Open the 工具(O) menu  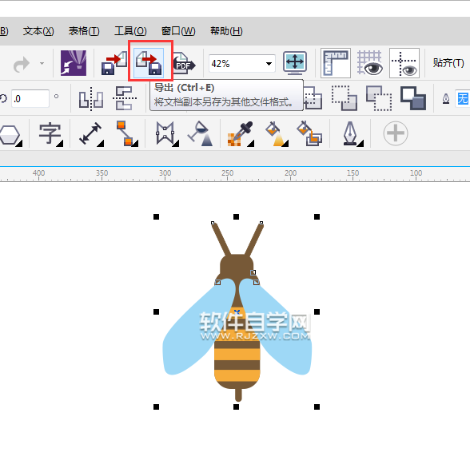point(130,31)
